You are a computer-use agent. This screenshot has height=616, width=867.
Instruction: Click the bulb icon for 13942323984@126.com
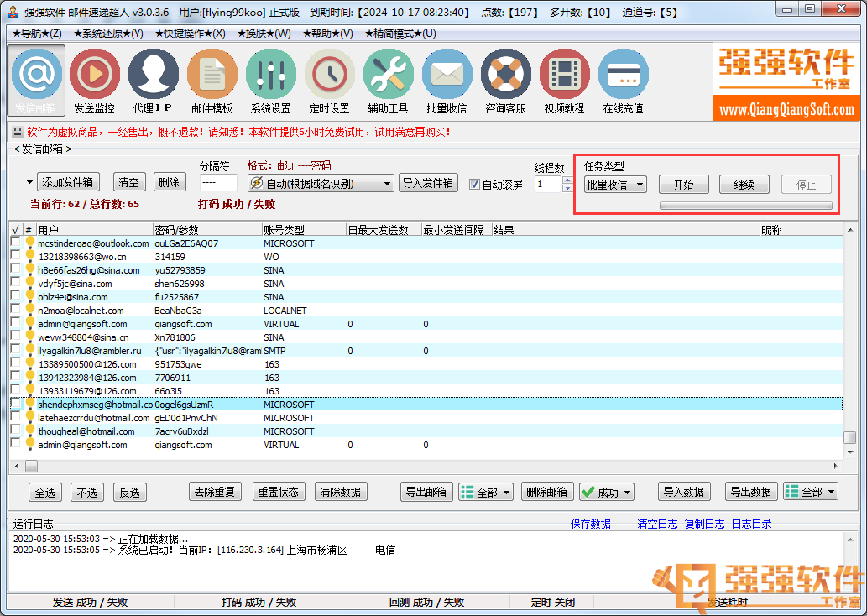(x=30, y=377)
